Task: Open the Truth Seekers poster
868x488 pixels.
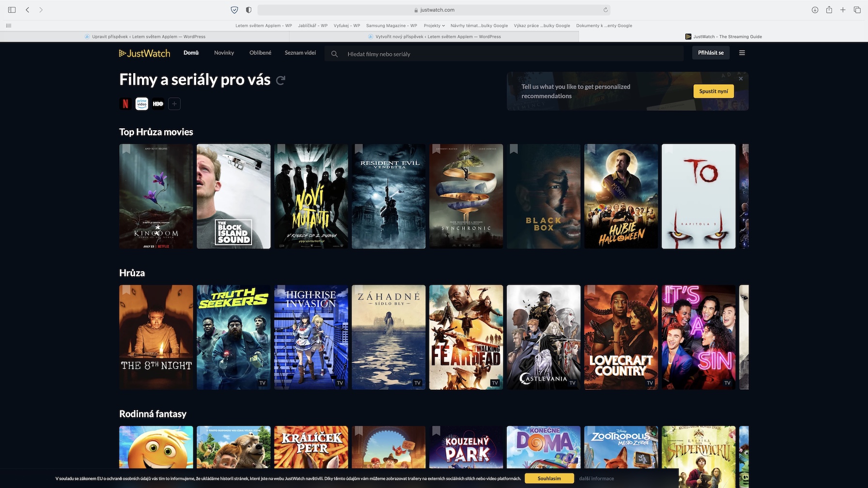Action: coord(233,337)
